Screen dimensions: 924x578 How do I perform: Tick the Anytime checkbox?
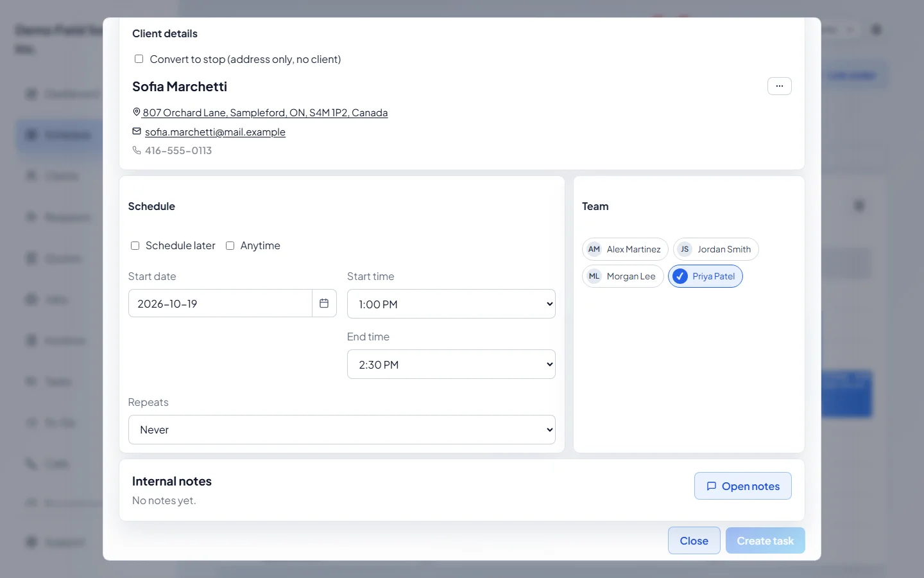[230, 245]
